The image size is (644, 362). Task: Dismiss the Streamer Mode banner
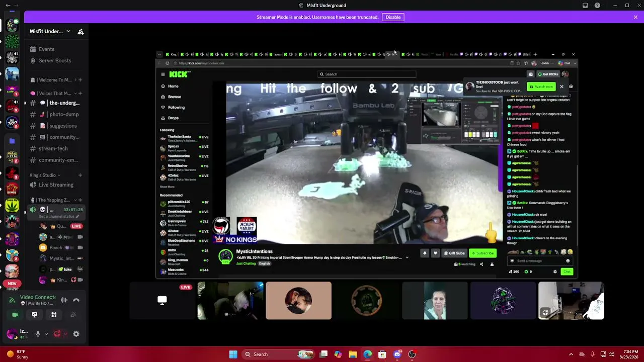coord(635,17)
